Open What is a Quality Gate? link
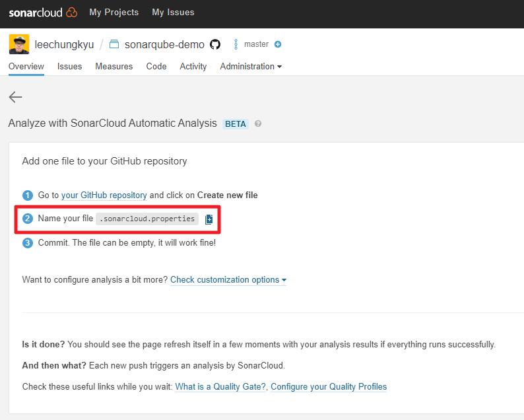The width and height of the screenshot is (524, 420). click(220, 386)
